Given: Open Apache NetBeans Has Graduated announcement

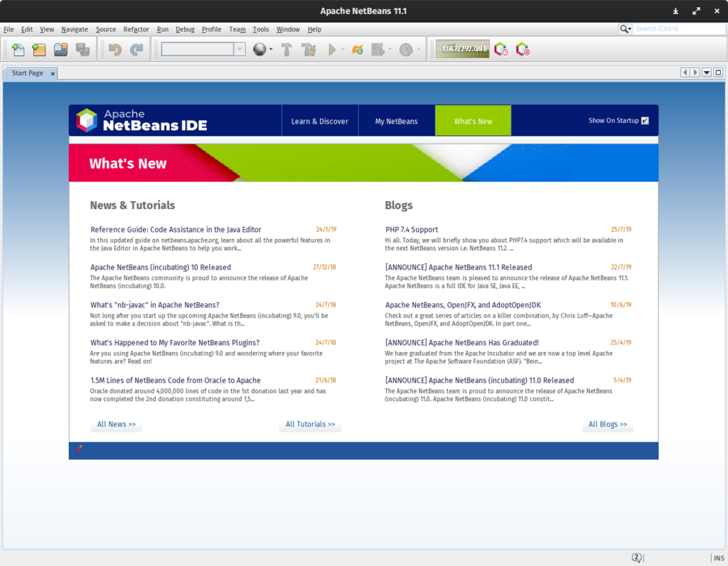Looking at the screenshot, I should (x=462, y=343).
